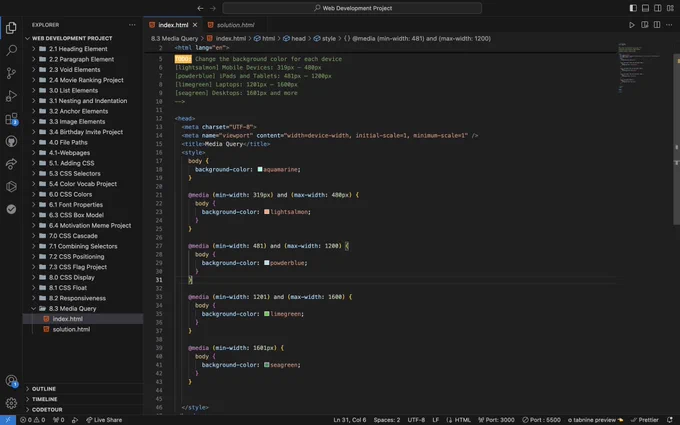Go back with the left arrow
The image size is (680, 425).
[200, 8]
